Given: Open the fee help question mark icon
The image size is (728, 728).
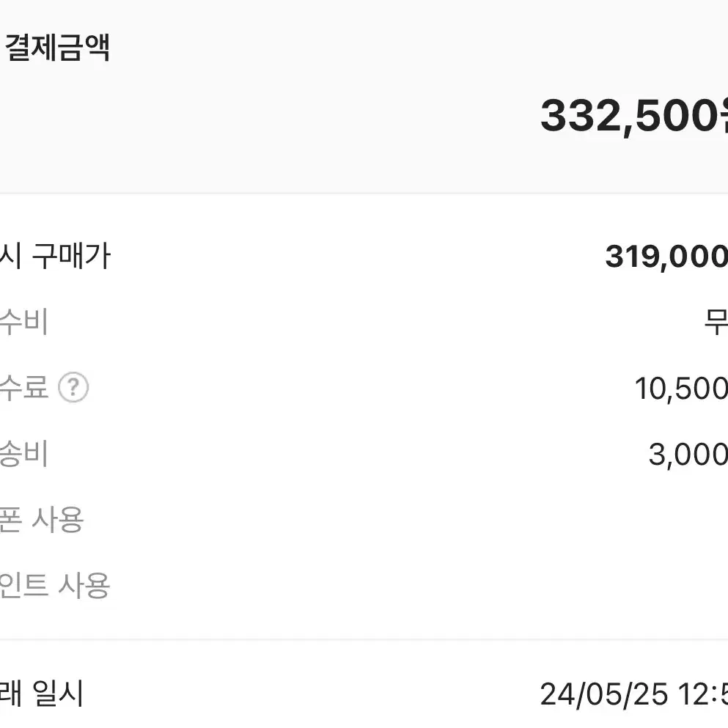Looking at the screenshot, I should point(73,387).
